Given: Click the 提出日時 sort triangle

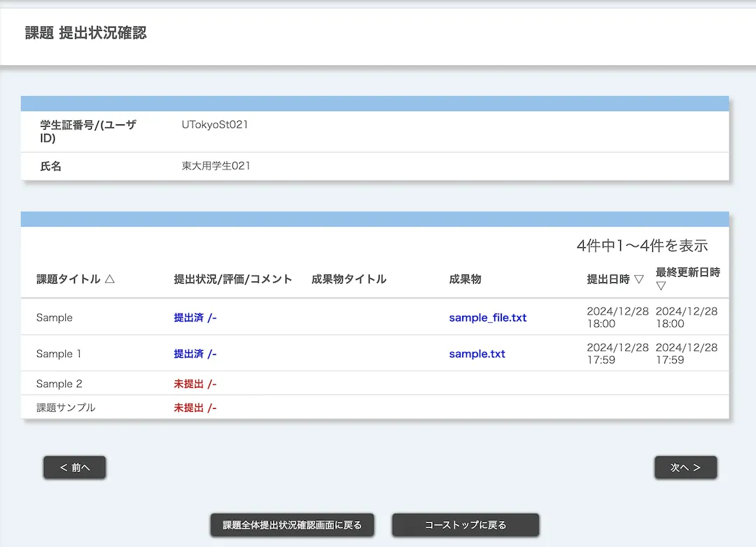Looking at the screenshot, I should 640,279.
